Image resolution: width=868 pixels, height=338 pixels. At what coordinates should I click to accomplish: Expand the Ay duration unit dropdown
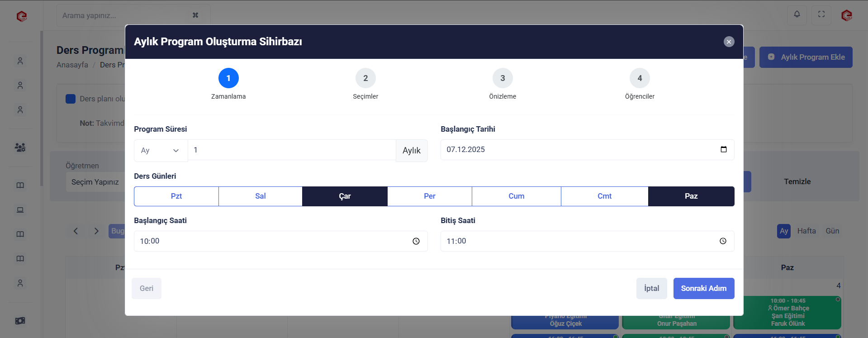click(x=161, y=151)
